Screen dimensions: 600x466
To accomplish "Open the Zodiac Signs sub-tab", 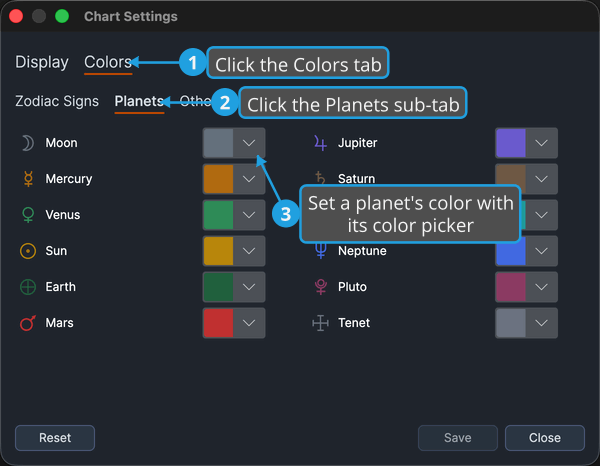I will point(57,101).
